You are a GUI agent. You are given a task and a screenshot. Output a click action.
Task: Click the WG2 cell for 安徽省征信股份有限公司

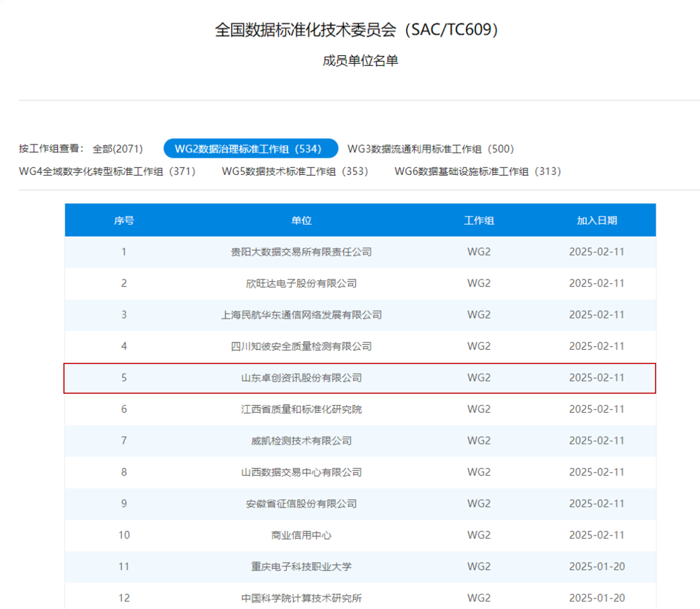tap(479, 503)
